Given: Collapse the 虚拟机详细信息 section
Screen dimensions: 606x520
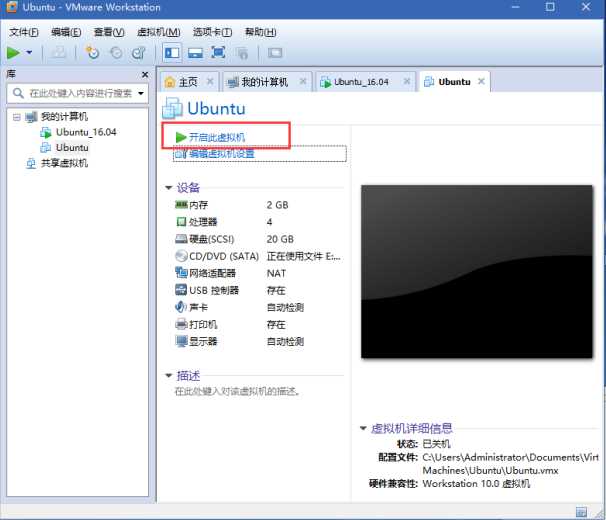Looking at the screenshot, I should 363,428.
